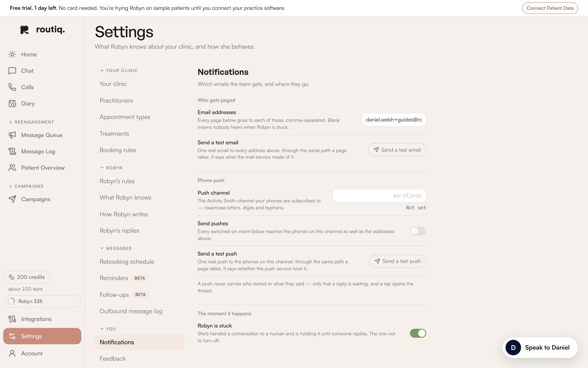Click Connect Patient Data button
The image size is (588, 368).
pyautogui.click(x=550, y=8)
